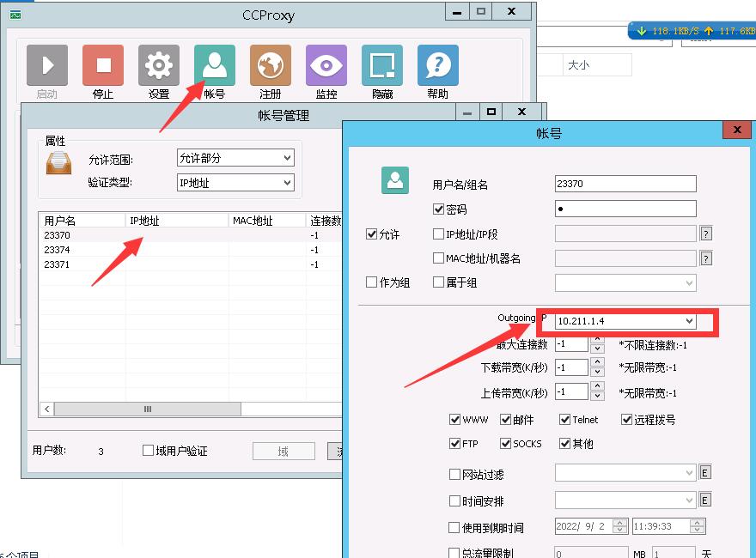Expand the Outgoing IP dropdown

click(689, 321)
